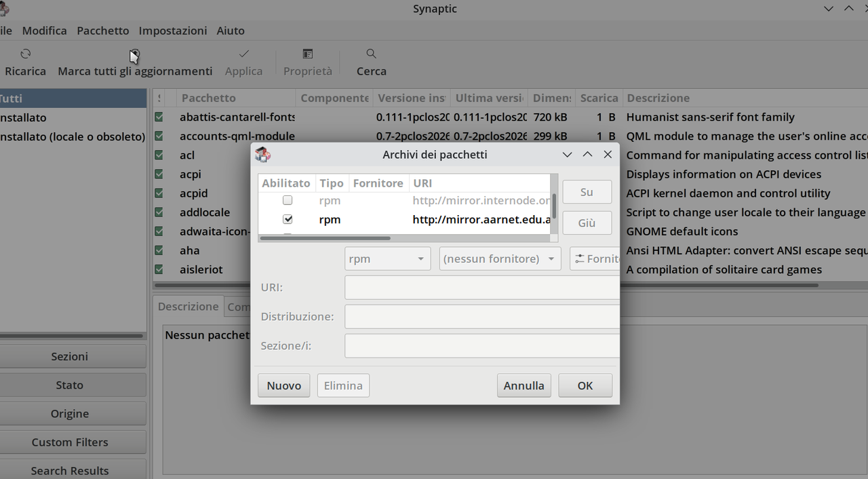Focus the Sezione/i input field
868x479 pixels.
coord(482,346)
